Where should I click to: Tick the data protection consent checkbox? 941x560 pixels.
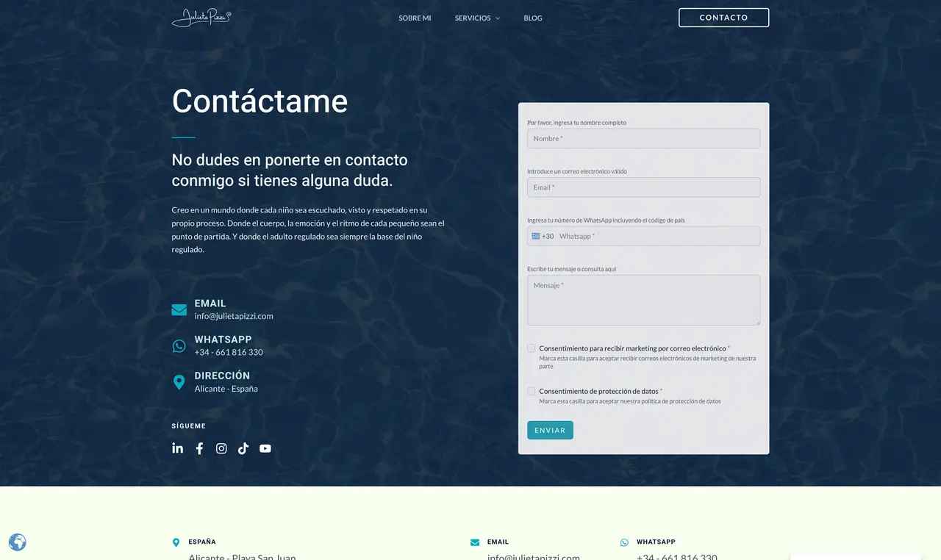532,391
